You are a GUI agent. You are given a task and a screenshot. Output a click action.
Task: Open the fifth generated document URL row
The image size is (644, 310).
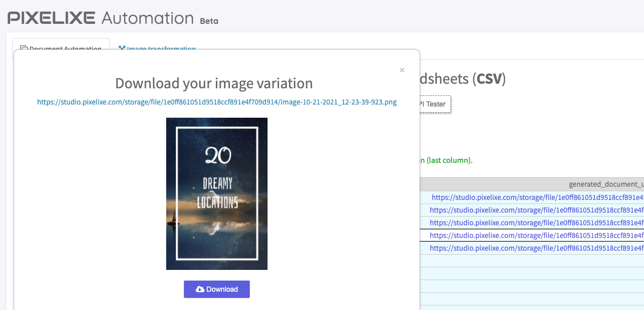click(x=536, y=248)
